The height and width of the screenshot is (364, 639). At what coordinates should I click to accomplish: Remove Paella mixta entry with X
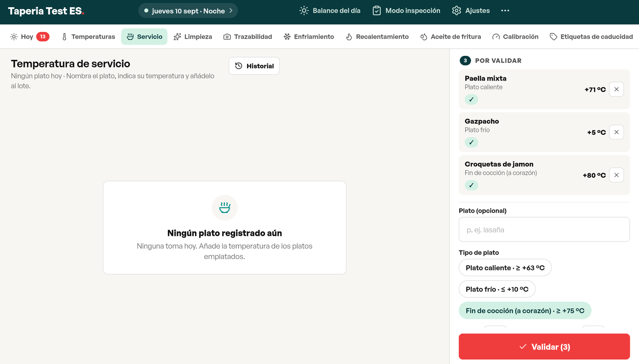pos(616,89)
